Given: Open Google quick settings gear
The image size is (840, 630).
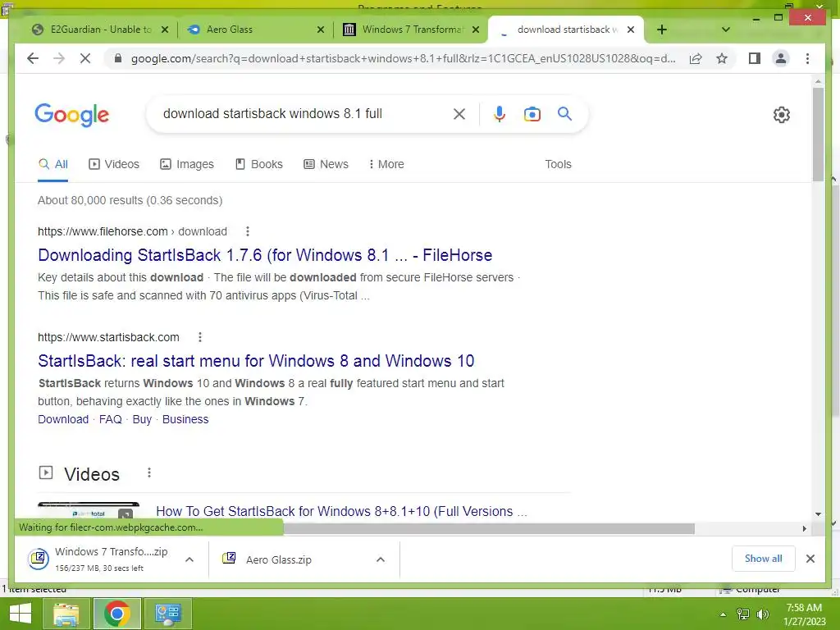Looking at the screenshot, I should click(781, 115).
